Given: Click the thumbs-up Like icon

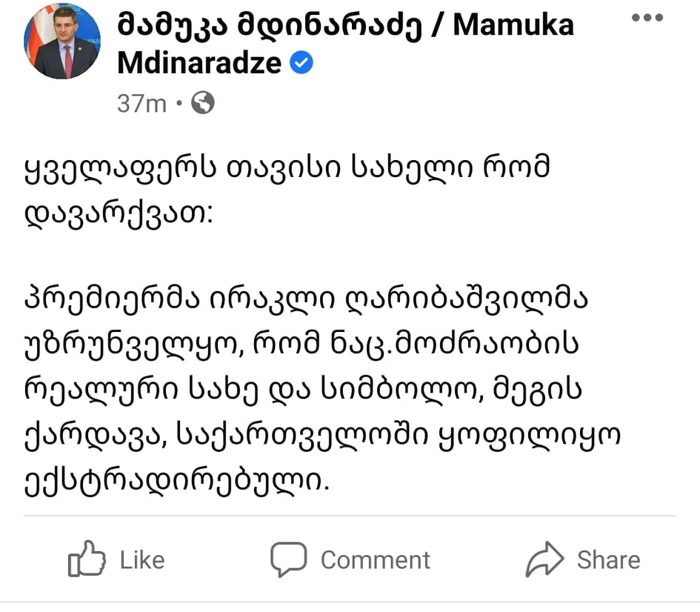Looking at the screenshot, I should coord(86,559).
